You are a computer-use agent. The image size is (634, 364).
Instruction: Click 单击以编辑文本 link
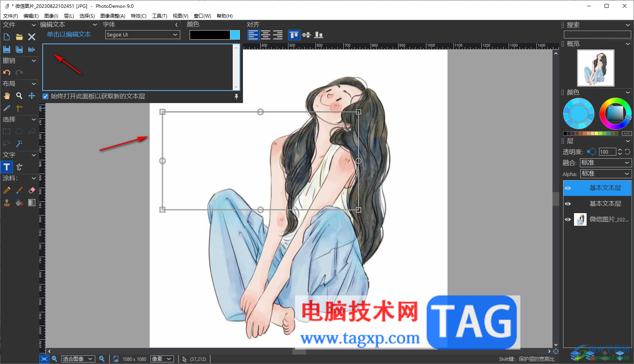tap(69, 34)
